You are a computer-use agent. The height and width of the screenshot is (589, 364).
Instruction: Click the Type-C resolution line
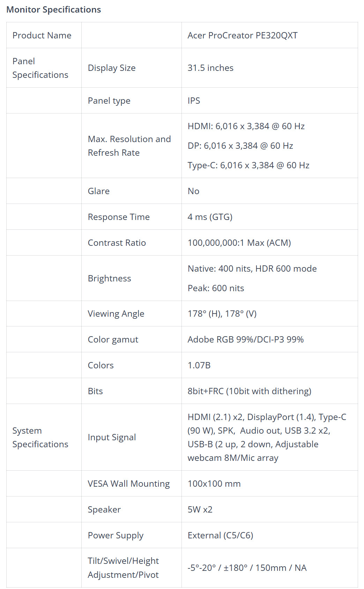tap(248, 165)
